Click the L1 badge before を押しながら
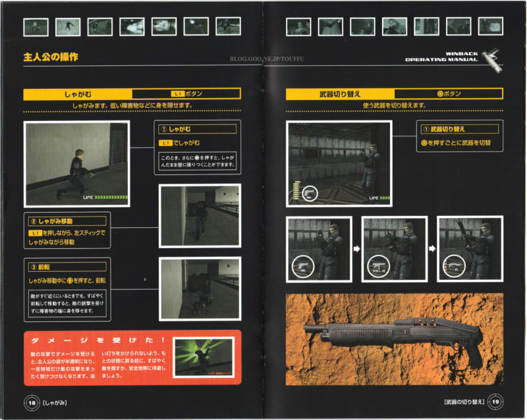This screenshot has width=527, height=420. point(35,233)
